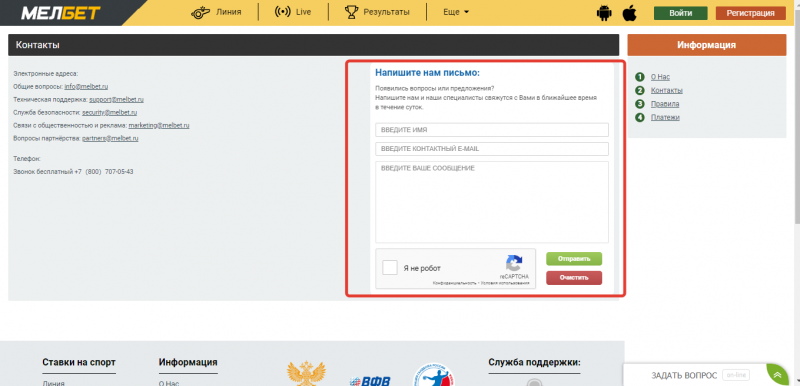800x386 pixels.
Task: Click the whistle icon beside Линия
Action: tap(201, 12)
